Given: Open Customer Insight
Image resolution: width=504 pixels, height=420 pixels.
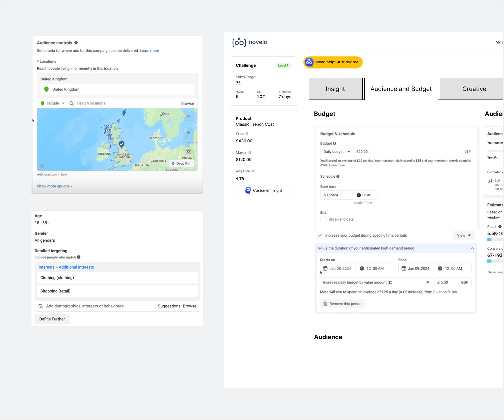Looking at the screenshot, I should coord(263,190).
